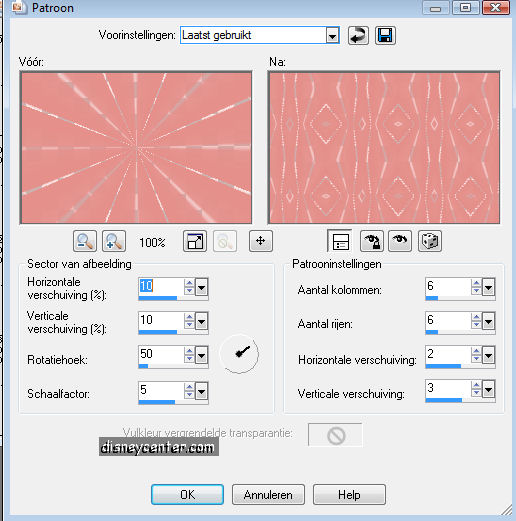Click the reset to default arrow icon

click(x=358, y=35)
